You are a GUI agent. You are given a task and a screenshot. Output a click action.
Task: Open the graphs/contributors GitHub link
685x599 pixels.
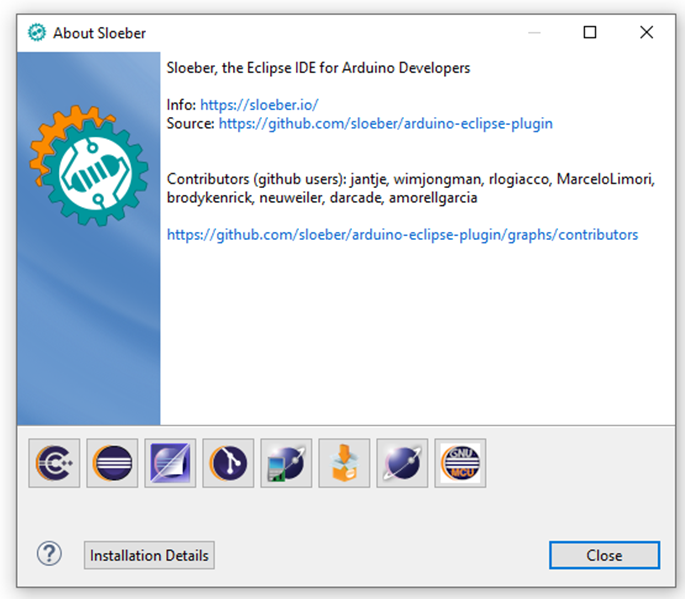[402, 235]
